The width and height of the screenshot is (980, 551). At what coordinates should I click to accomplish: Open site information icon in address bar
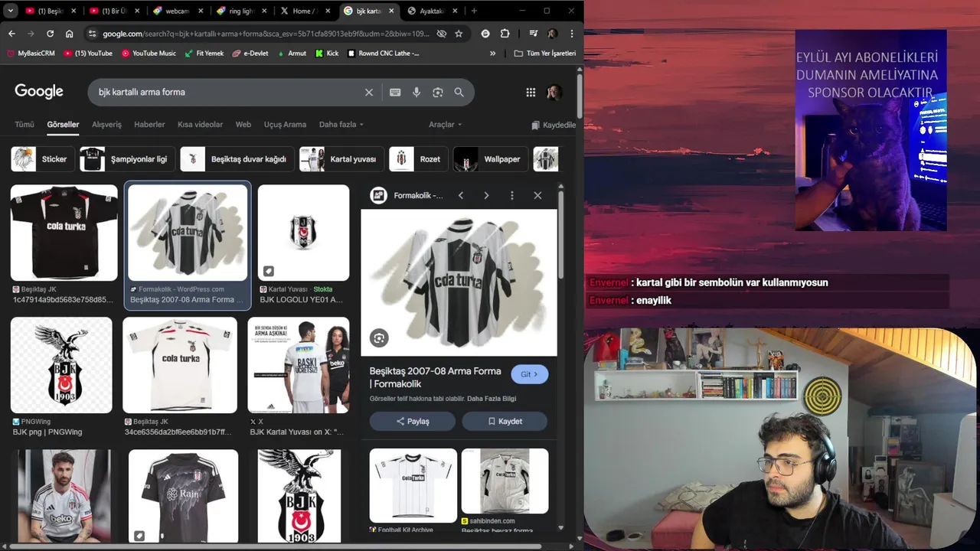pos(93,34)
